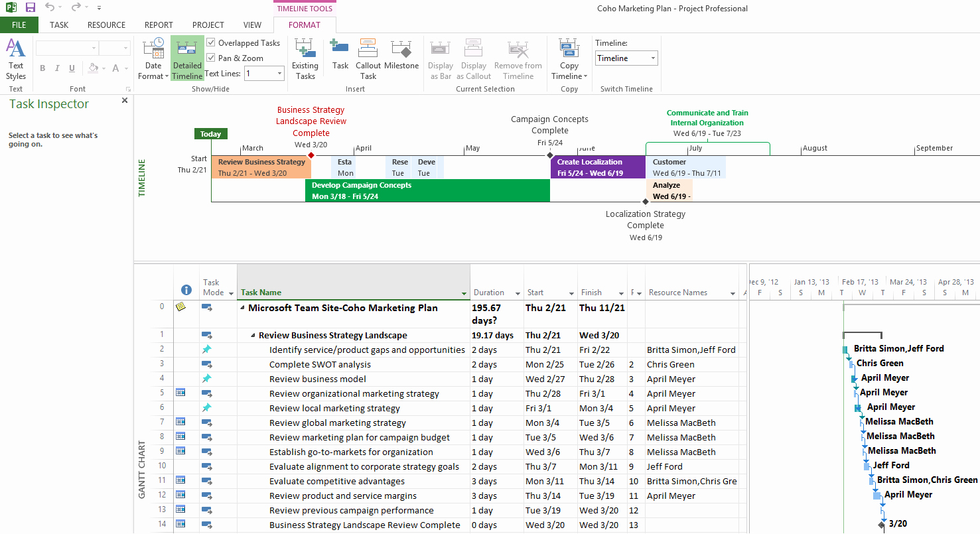Switch to the PROJECT ribbon tab
The height and width of the screenshot is (534, 980).
pos(208,25)
